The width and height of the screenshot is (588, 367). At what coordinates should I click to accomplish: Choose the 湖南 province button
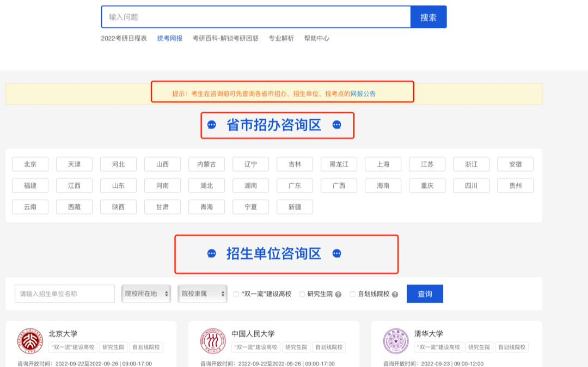click(x=251, y=186)
